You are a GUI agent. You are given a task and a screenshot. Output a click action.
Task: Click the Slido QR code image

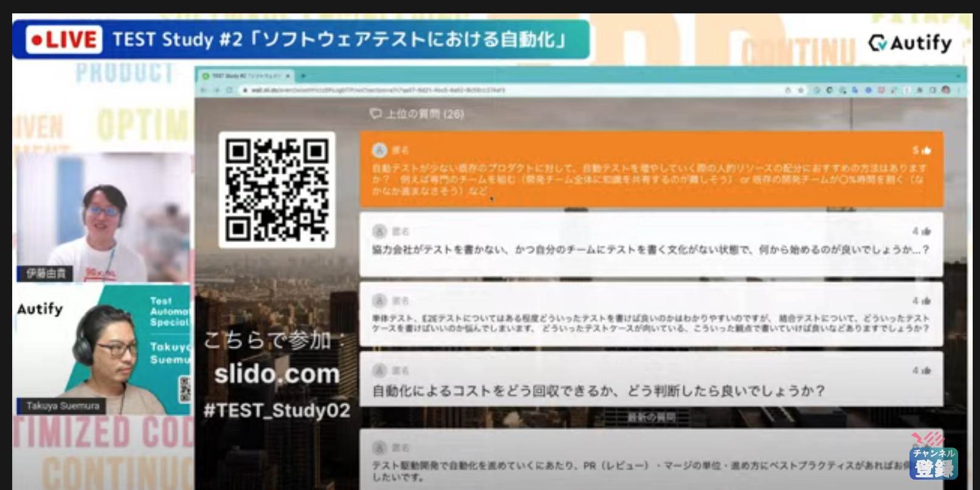pyautogui.click(x=277, y=190)
